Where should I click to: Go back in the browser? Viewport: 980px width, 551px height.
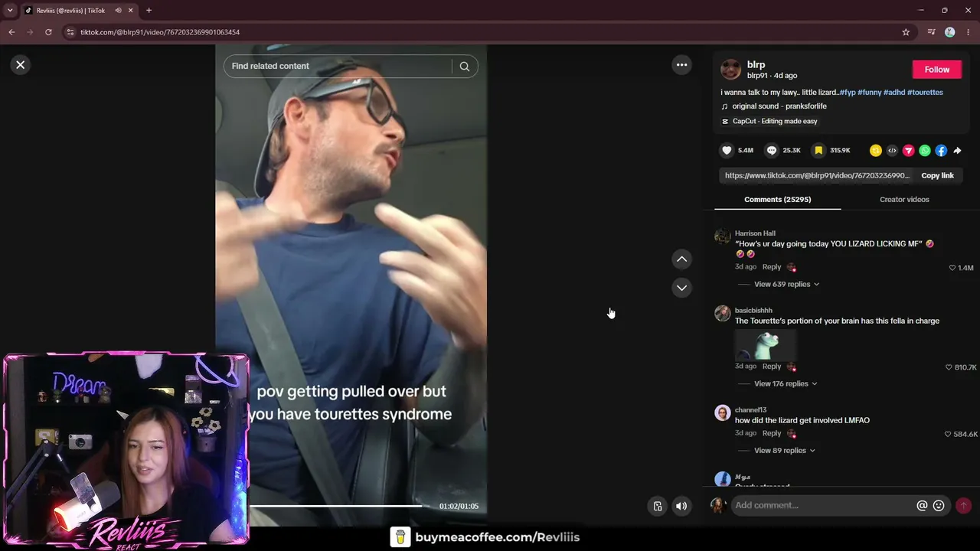point(11,32)
